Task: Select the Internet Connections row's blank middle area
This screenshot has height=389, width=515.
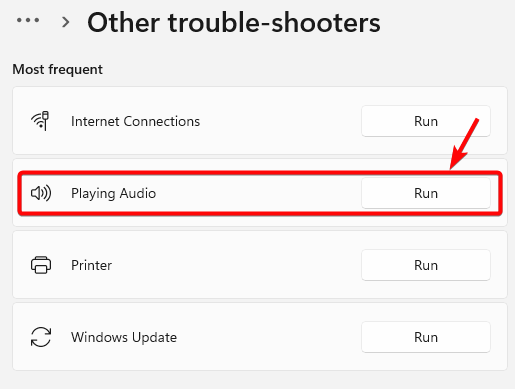Action: pos(280,121)
